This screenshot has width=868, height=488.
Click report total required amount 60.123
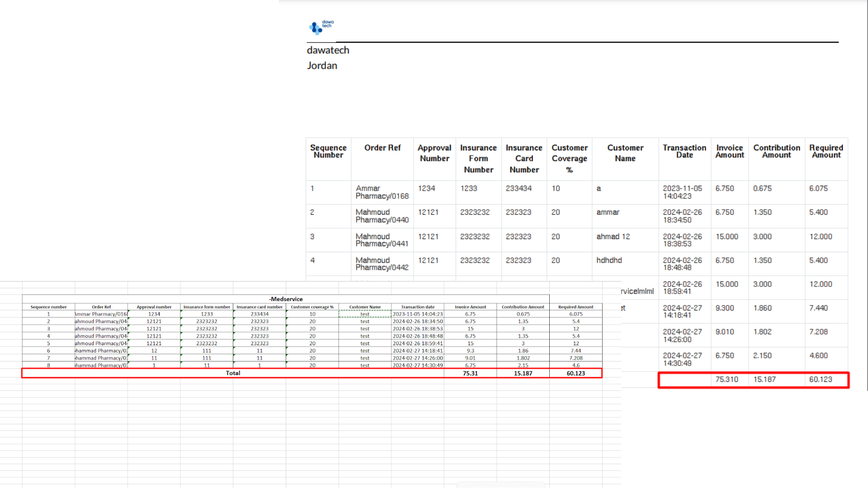(820, 380)
